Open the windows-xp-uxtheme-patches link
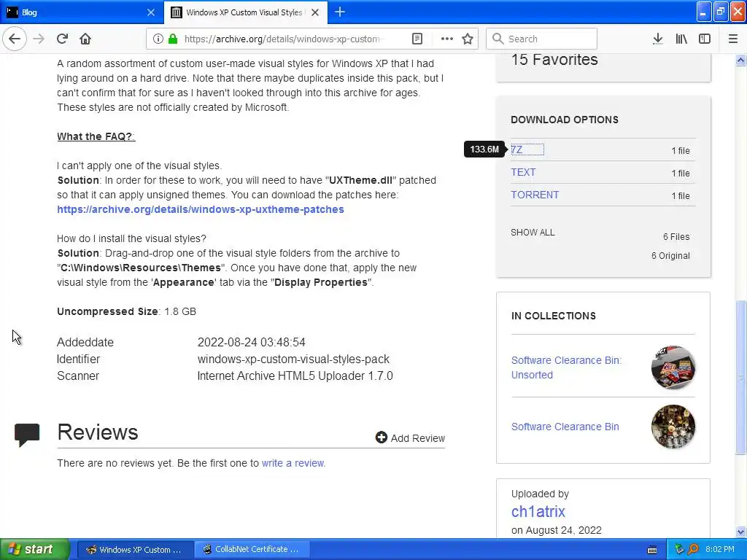 click(x=200, y=209)
